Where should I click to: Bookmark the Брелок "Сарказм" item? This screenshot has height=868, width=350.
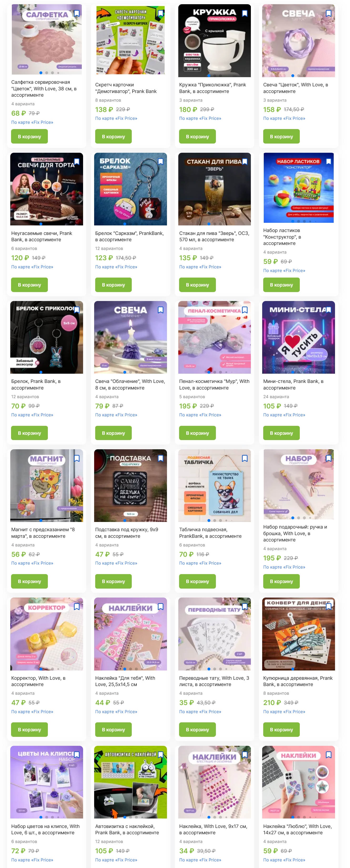point(160,162)
